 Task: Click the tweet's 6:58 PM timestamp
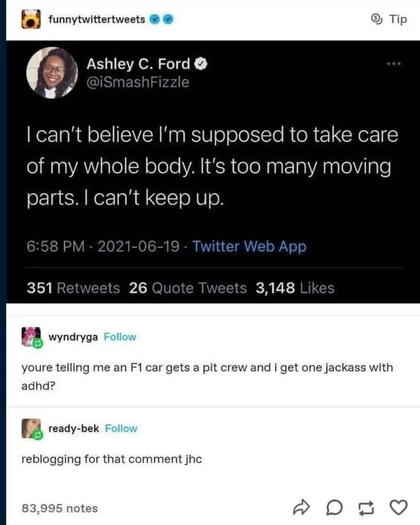pyautogui.click(x=56, y=246)
